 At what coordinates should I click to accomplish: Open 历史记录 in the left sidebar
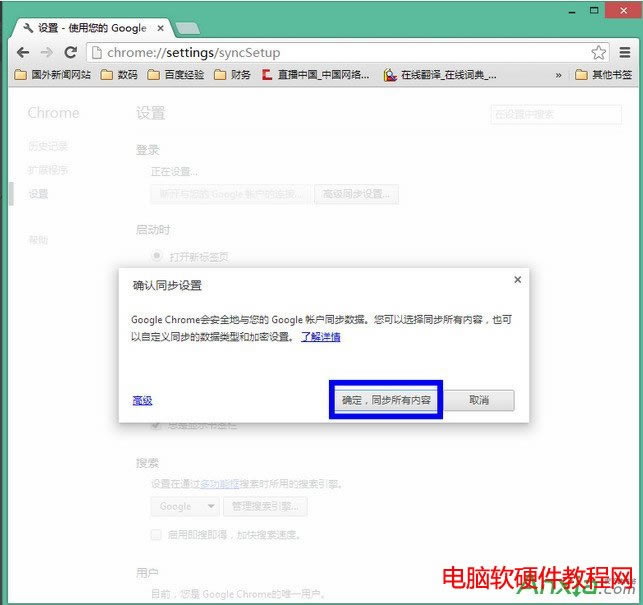click(48, 146)
